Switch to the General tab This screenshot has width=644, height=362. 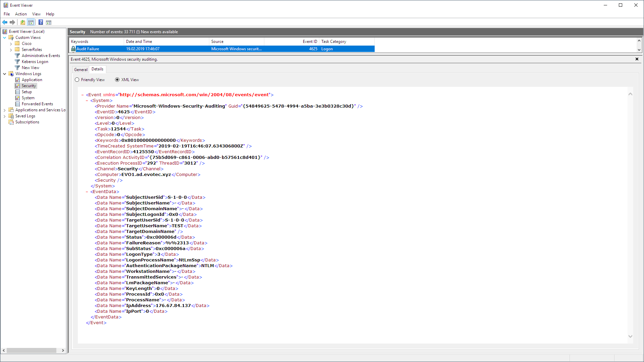click(80, 69)
